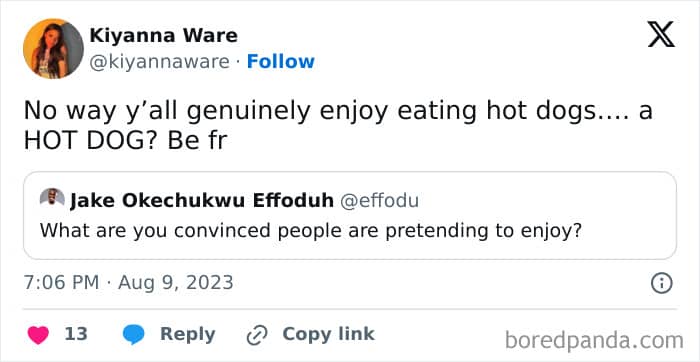Click the boredpanda.com watermark
The width and height of the screenshot is (700, 362).
tap(594, 341)
